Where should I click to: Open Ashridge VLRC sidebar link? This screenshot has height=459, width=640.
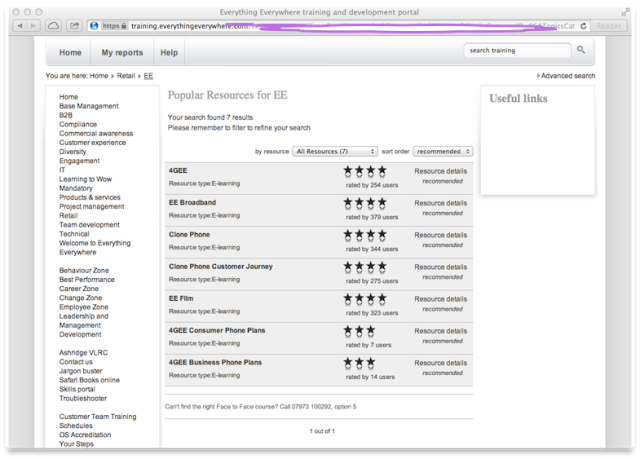[83, 353]
